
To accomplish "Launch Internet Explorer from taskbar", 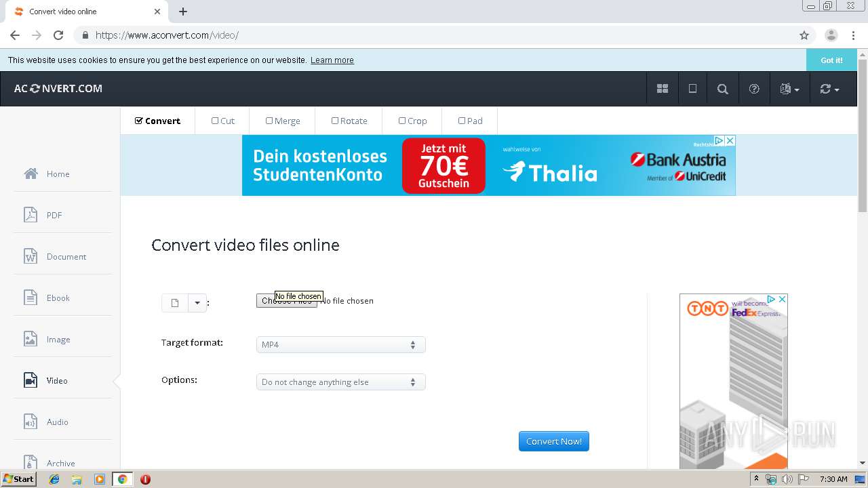I will pyautogui.click(x=54, y=479).
